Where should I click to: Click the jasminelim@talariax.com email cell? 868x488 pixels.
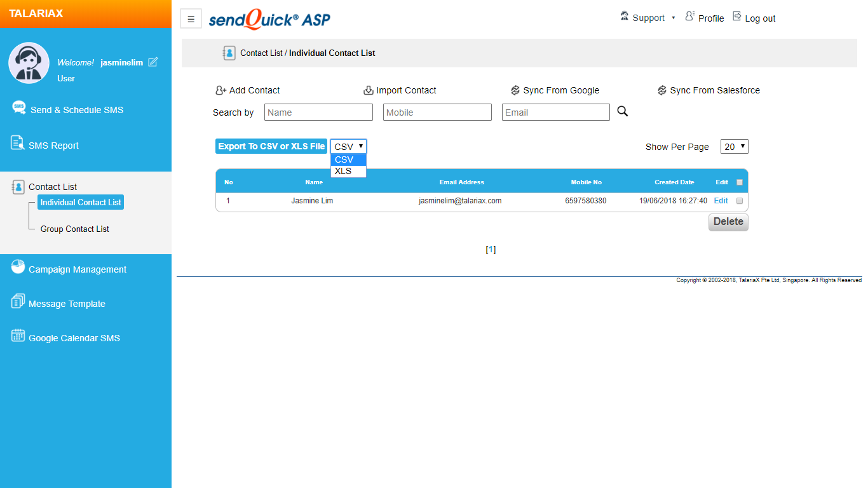(x=460, y=201)
